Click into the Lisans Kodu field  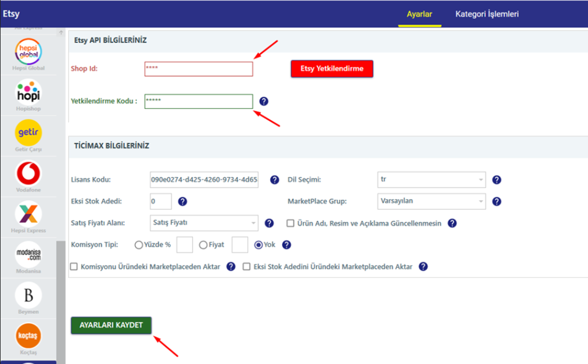[204, 180]
